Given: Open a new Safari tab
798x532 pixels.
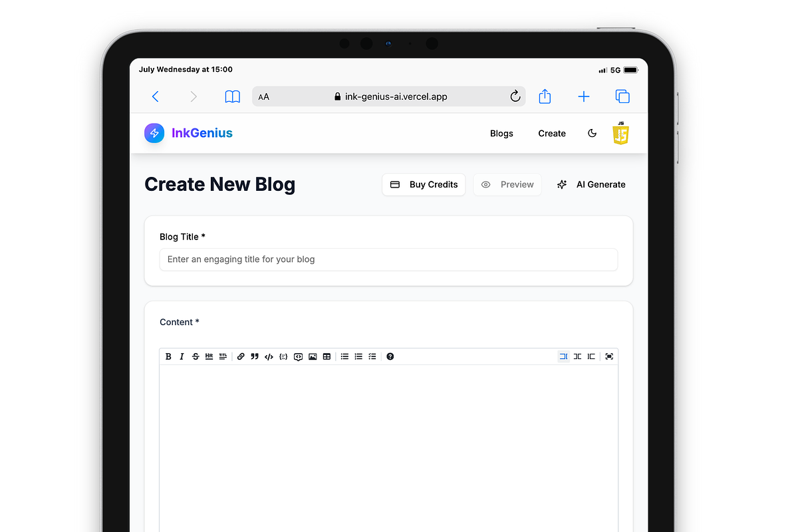Looking at the screenshot, I should point(584,96).
